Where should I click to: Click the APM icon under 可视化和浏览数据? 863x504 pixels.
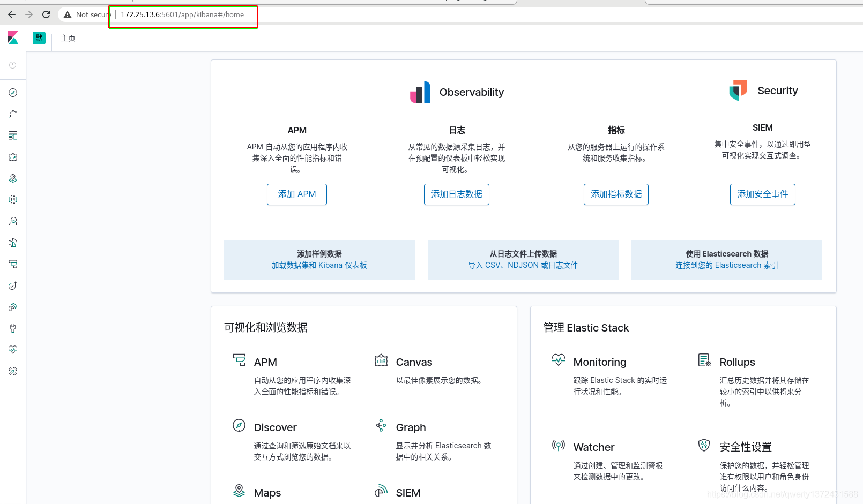click(239, 360)
